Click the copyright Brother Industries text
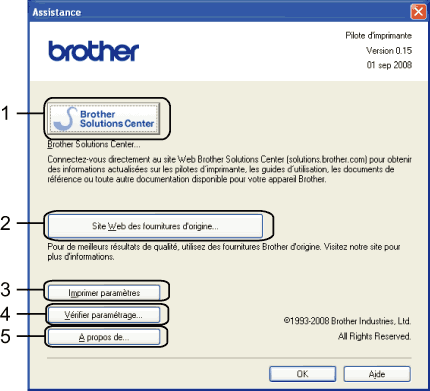The height and width of the screenshot is (391, 430). pos(347,321)
